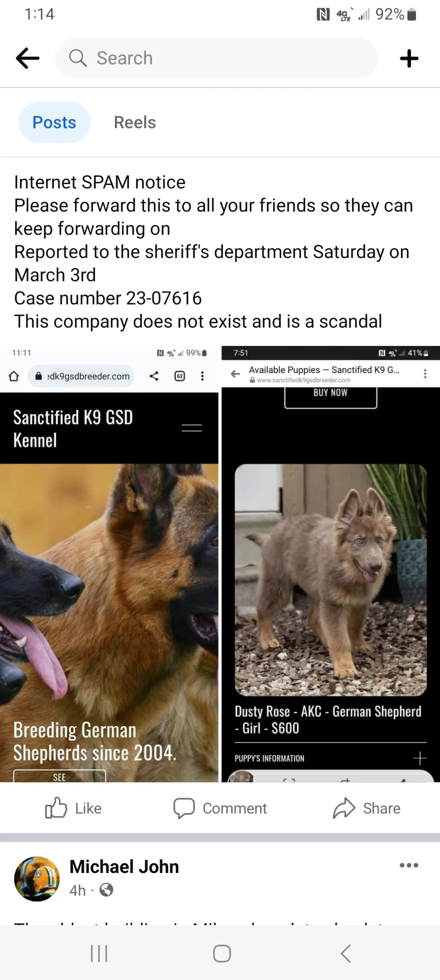440x980 pixels.
Task: Tap the plus icon to create a post
Action: 409,58
